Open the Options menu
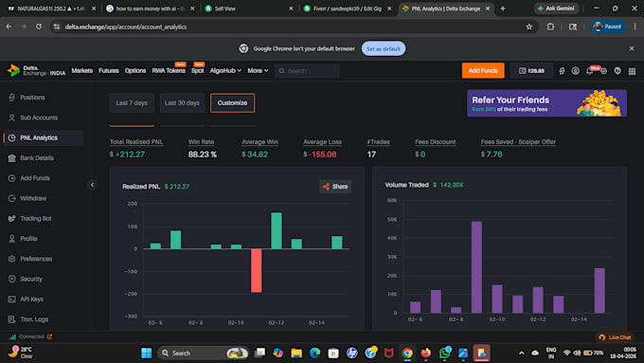This screenshot has width=644, height=363. pyautogui.click(x=135, y=71)
